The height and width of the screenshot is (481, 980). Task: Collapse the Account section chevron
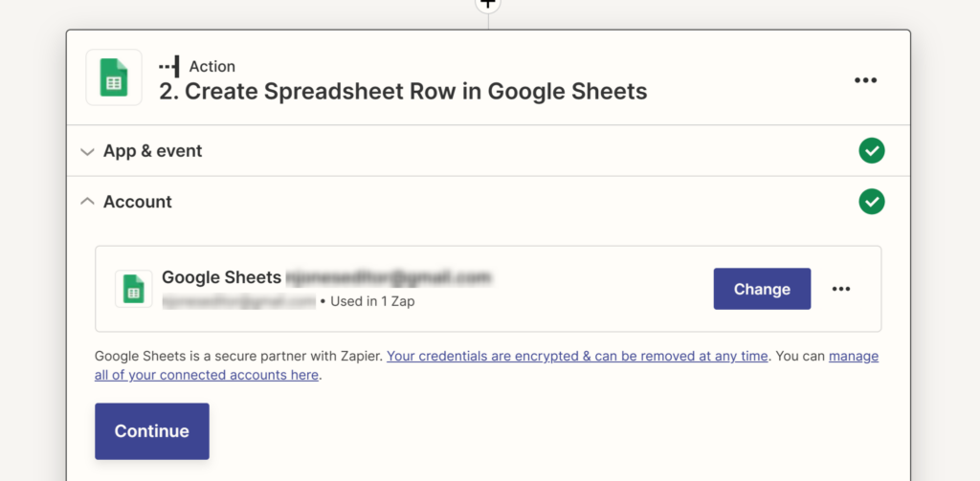point(87,202)
